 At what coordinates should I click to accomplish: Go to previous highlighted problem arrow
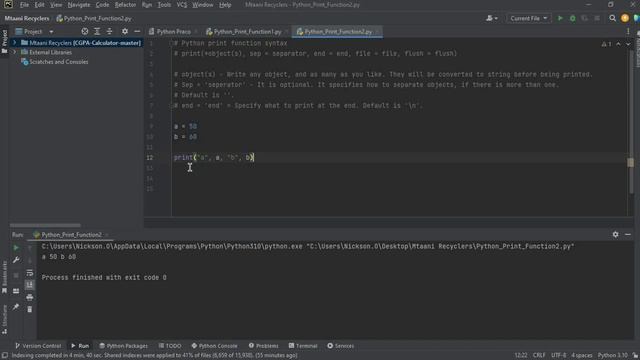(x=618, y=44)
